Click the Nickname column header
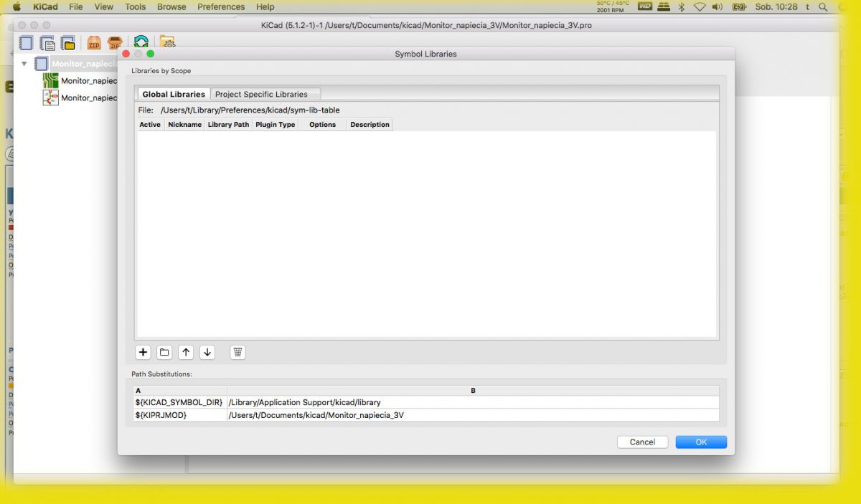Image resolution: width=861 pixels, height=504 pixels. coord(184,125)
